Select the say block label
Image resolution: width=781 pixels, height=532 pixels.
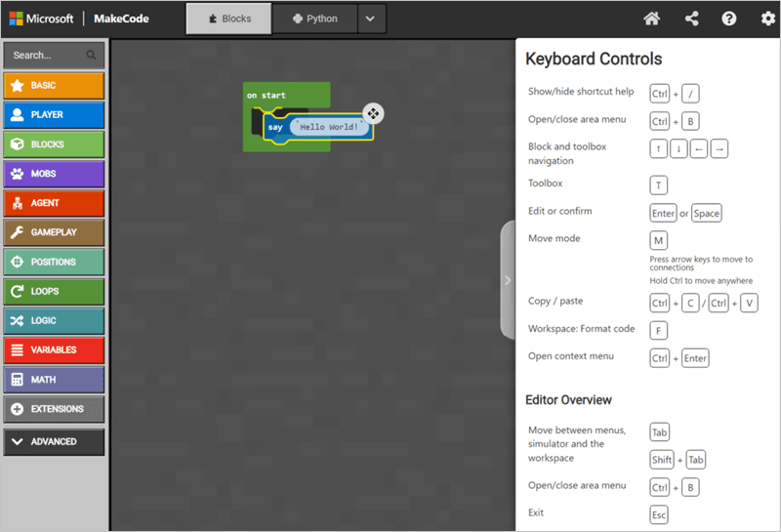tap(275, 128)
